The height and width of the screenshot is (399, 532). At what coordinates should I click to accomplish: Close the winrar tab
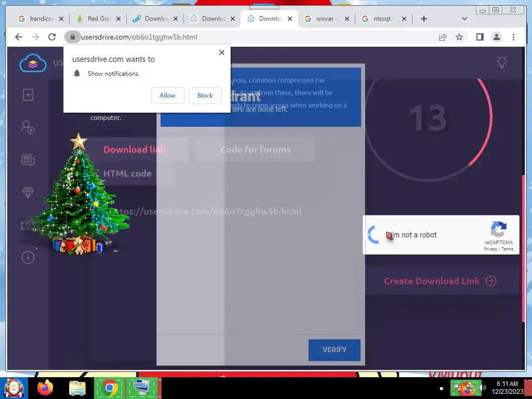click(x=347, y=19)
